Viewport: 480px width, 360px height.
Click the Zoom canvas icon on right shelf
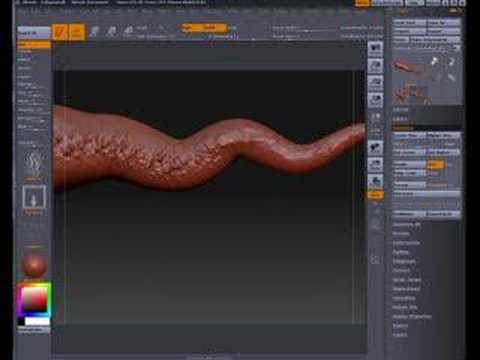point(376,66)
